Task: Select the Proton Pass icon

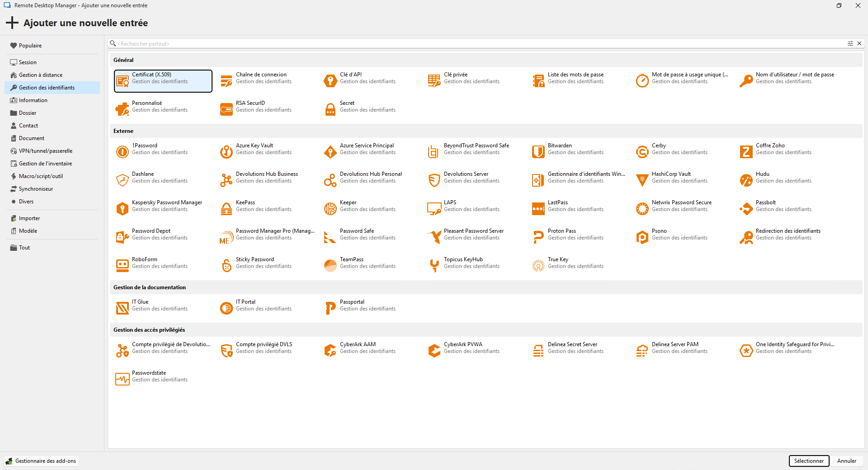Action: [x=538, y=237]
